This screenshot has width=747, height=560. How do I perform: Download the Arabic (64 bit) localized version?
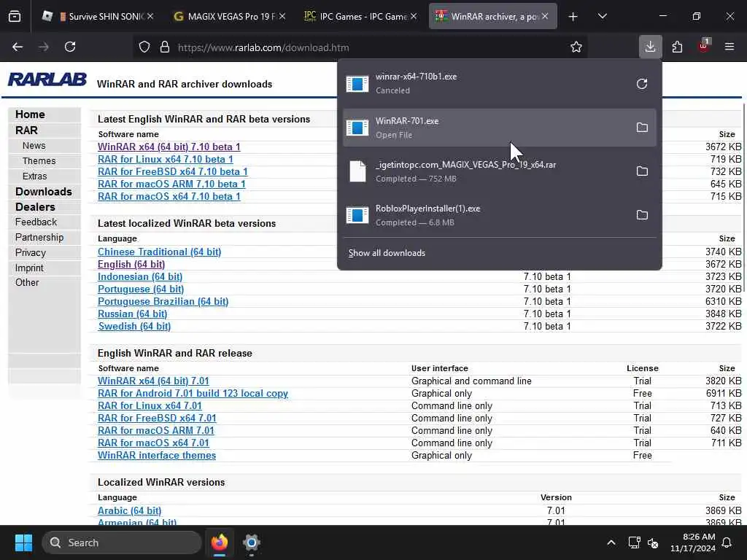[x=130, y=511]
